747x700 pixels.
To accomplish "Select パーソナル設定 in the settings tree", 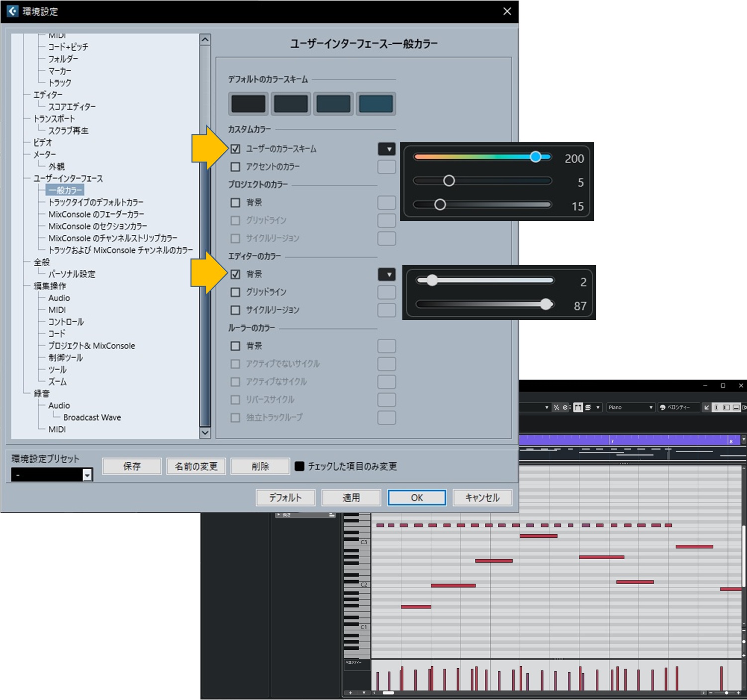I will coord(72,274).
